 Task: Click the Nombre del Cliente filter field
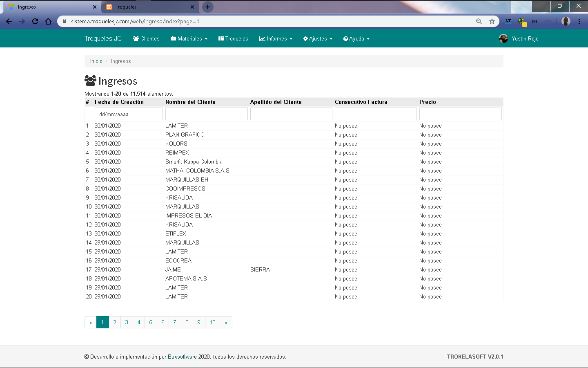point(206,114)
